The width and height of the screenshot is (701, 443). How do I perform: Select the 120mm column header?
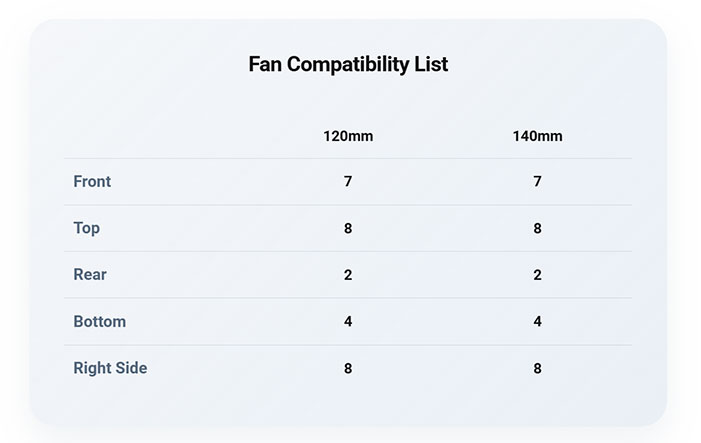pos(348,136)
